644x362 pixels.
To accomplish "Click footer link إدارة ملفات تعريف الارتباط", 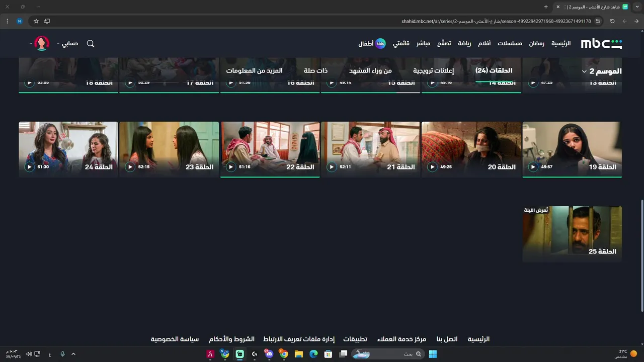I will [299, 339].
